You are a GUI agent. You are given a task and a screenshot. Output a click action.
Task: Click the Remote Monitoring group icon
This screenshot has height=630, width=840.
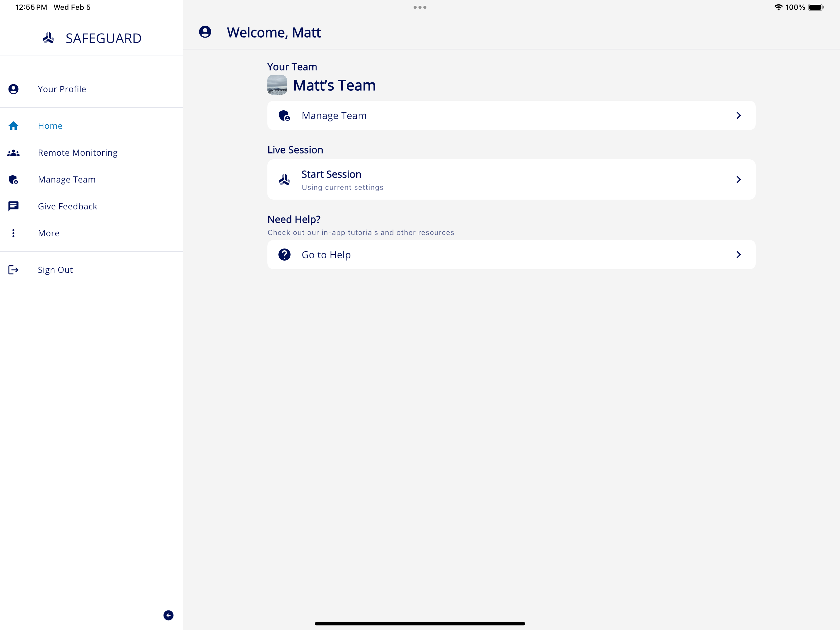coord(13,153)
